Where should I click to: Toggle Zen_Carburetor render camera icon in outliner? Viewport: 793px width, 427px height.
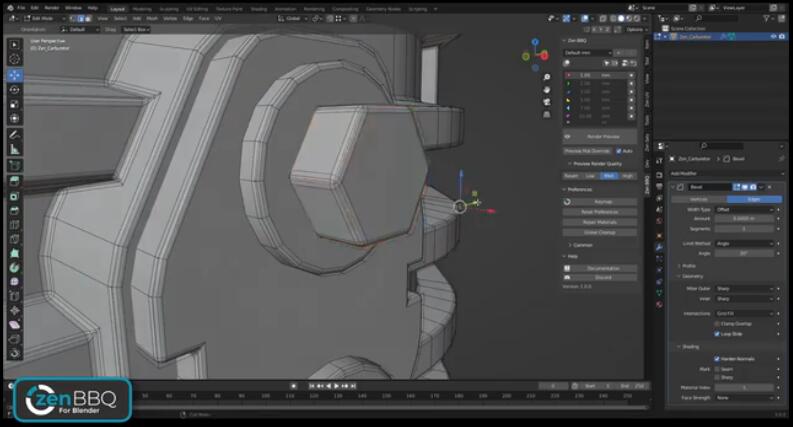[782, 36]
